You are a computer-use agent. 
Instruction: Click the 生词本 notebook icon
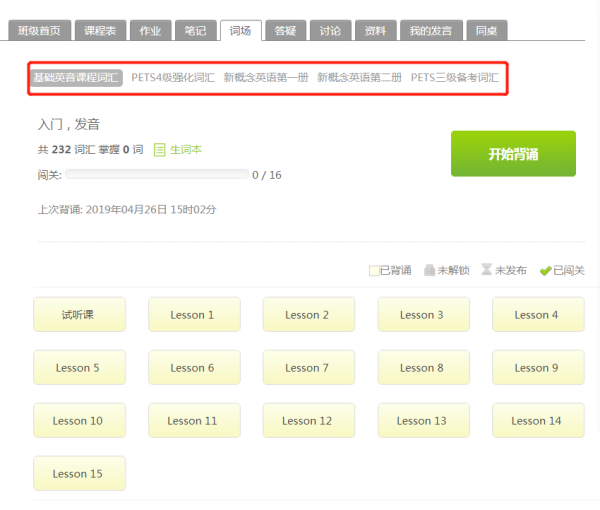pyautogui.click(x=159, y=150)
